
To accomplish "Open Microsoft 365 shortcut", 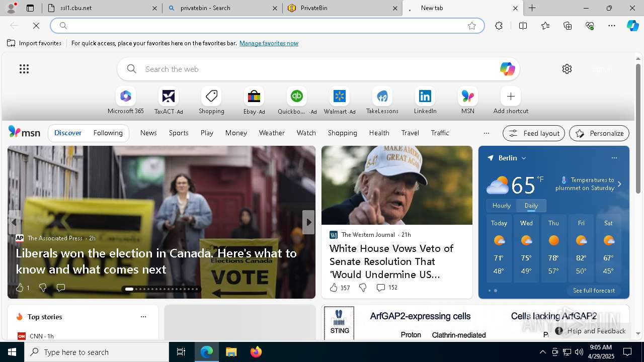I will [126, 101].
